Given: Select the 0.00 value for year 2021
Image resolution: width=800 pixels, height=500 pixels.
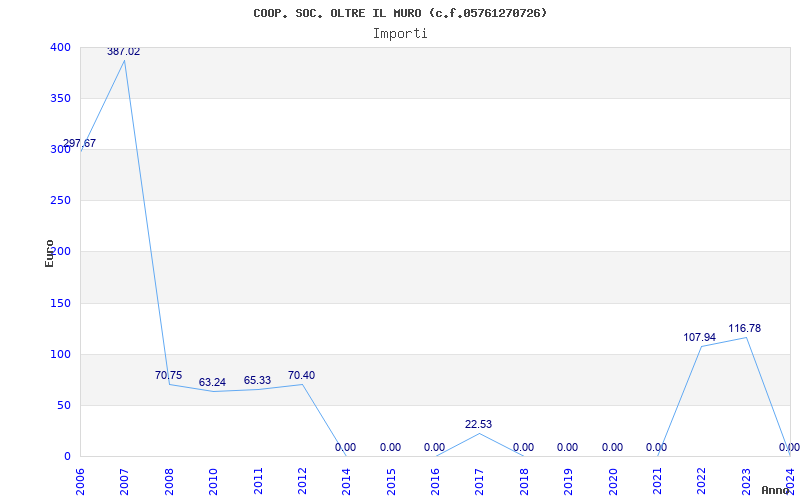Looking at the screenshot, I should pos(656,448).
